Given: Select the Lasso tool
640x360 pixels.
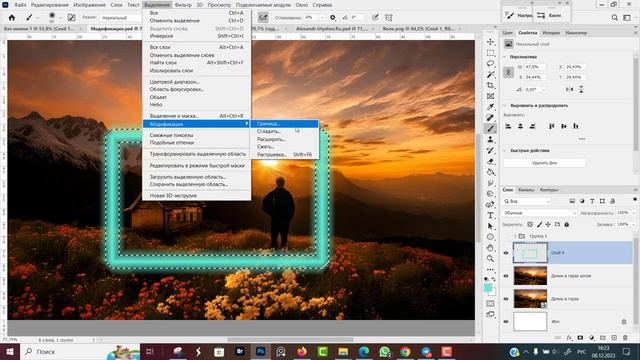Looking at the screenshot, I should coord(490,64).
